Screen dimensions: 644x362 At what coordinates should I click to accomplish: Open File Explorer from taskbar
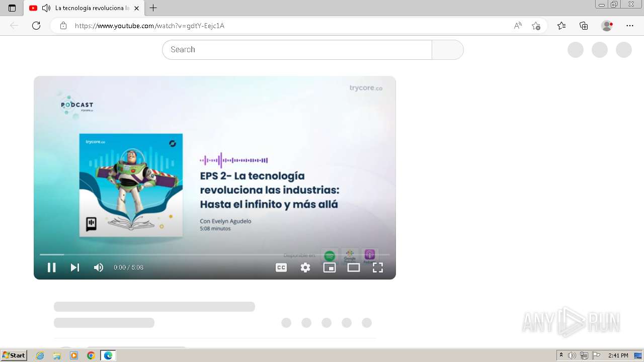(x=57, y=355)
